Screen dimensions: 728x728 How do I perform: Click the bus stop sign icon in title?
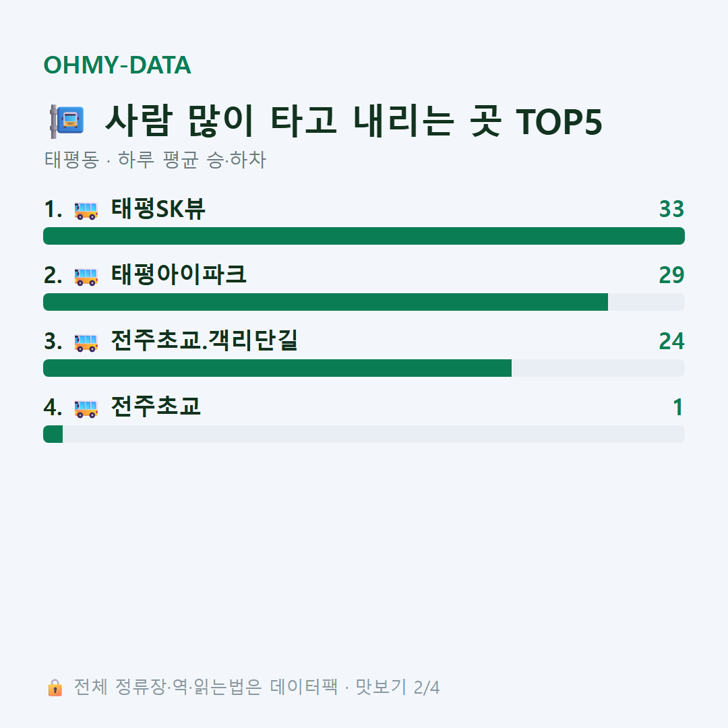tap(67, 121)
